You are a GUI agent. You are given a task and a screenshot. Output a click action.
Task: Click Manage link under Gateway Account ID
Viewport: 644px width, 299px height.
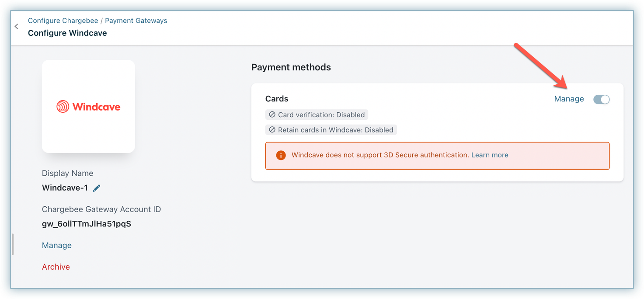57,245
